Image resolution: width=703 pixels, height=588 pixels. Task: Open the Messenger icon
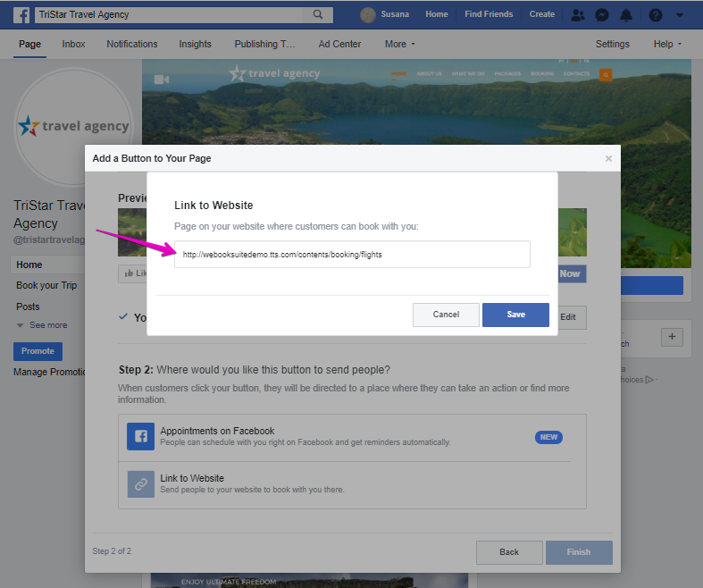(602, 15)
